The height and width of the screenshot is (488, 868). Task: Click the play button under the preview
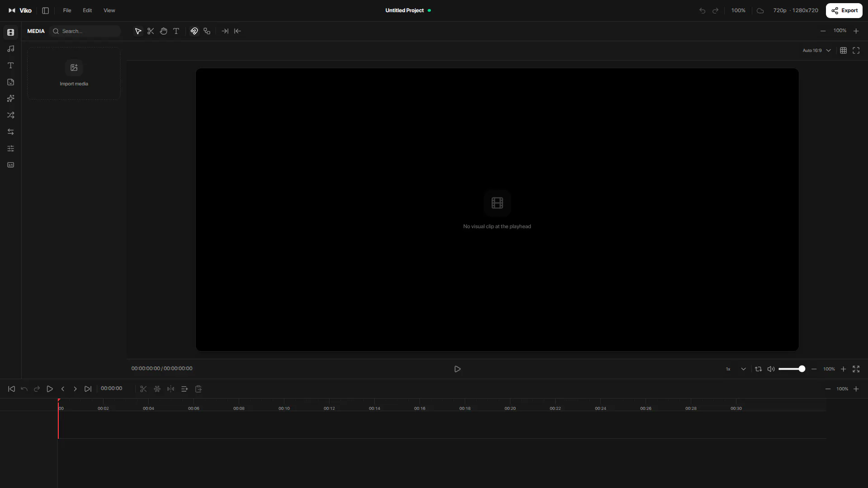point(457,369)
